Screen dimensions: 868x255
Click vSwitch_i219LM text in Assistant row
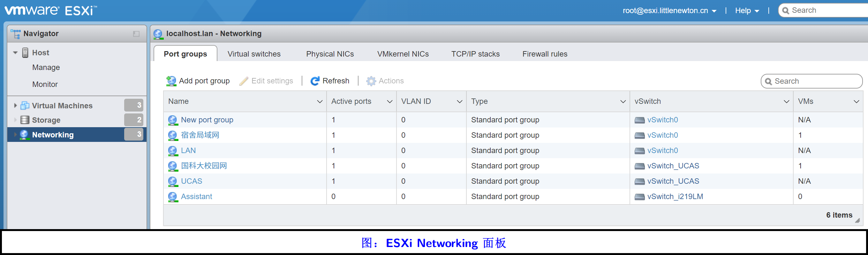click(x=675, y=197)
